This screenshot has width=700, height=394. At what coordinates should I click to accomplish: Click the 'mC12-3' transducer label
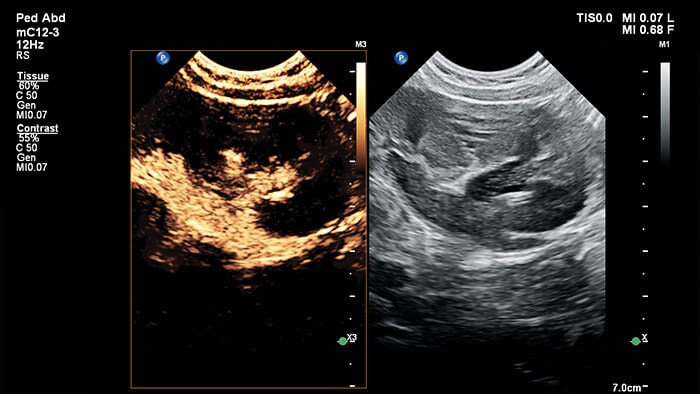pos(38,32)
